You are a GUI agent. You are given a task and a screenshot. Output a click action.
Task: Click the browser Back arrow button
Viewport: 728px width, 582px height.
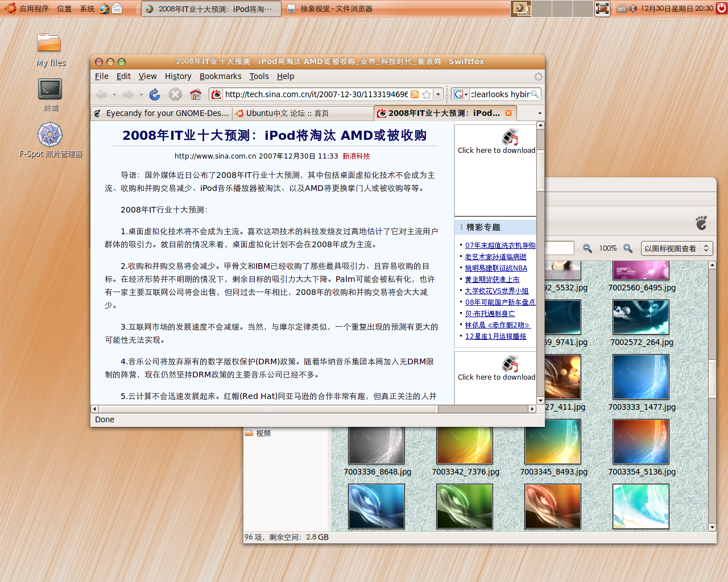101,94
